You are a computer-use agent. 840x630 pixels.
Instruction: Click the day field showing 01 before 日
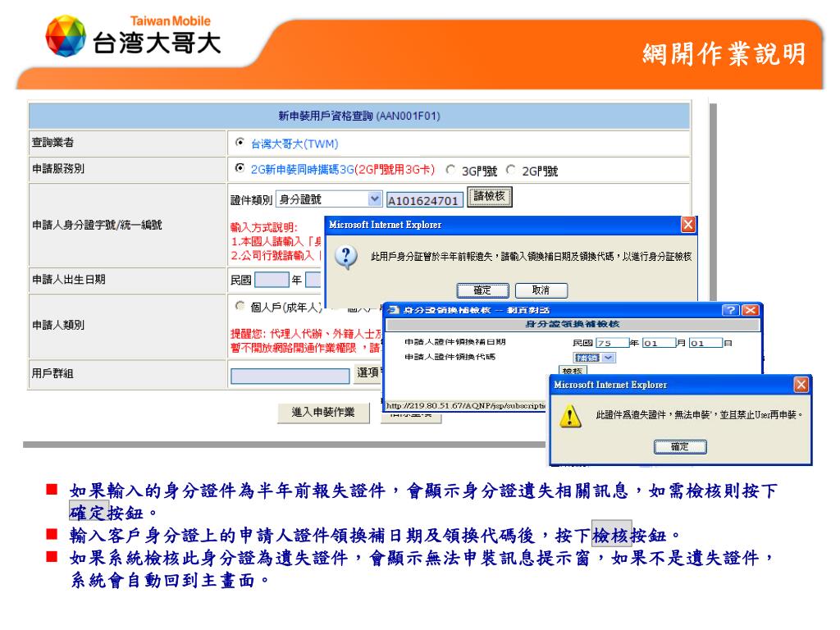(x=705, y=343)
